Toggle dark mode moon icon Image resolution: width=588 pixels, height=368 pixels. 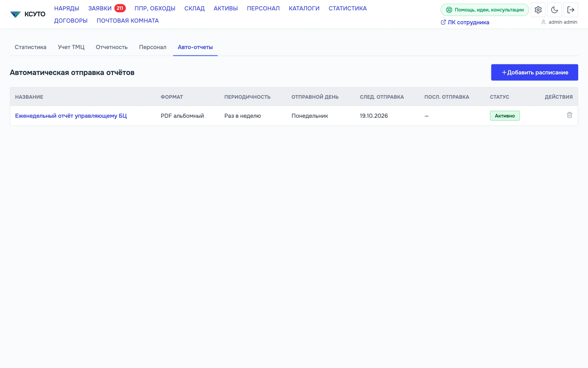point(554,10)
